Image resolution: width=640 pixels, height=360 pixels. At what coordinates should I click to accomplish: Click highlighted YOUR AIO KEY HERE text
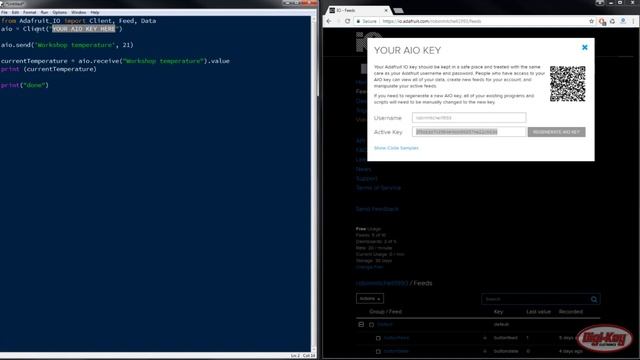84,29
